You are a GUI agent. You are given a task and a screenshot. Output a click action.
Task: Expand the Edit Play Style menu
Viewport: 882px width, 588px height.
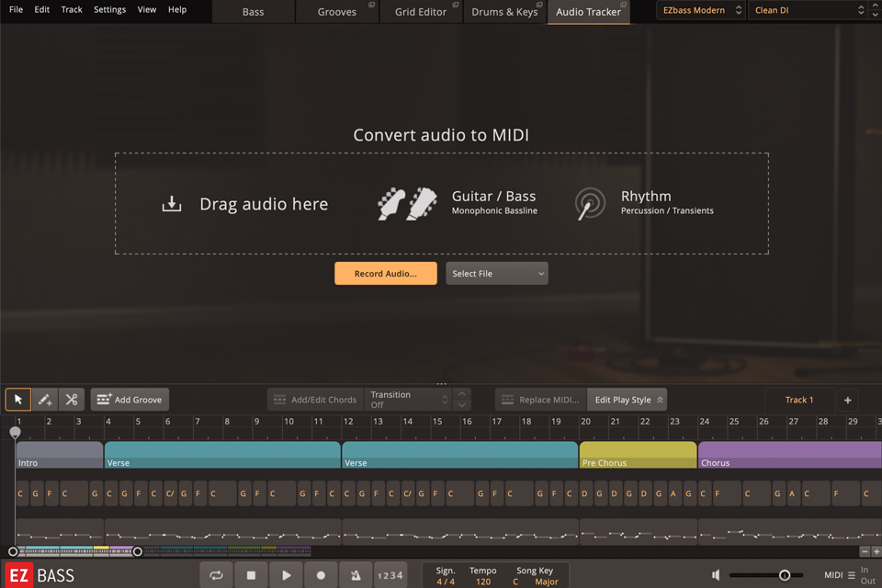click(627, 399)
